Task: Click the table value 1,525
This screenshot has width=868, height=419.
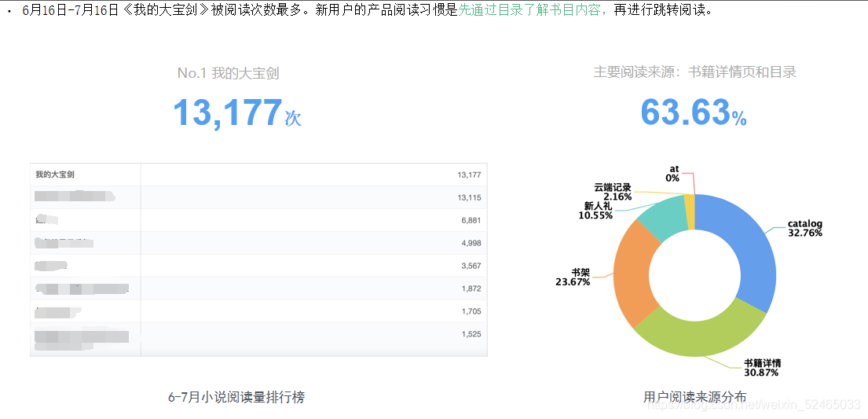Action: tap(471, 334)
